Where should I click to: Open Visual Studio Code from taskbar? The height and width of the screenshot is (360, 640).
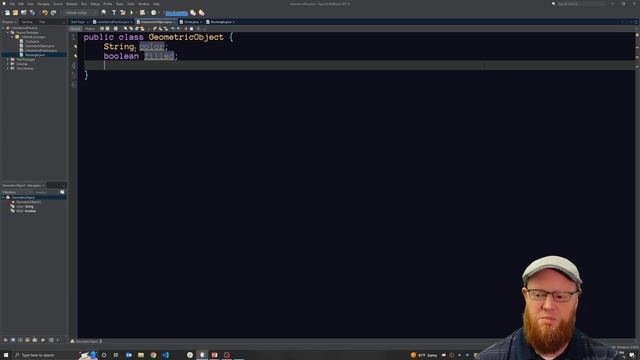coord(165,355)
